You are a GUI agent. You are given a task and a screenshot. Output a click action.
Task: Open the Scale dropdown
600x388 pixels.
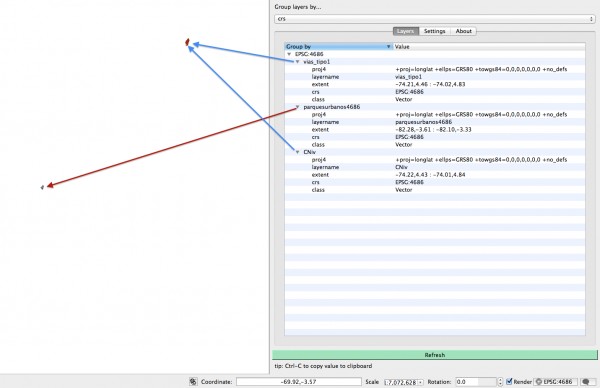404,382
